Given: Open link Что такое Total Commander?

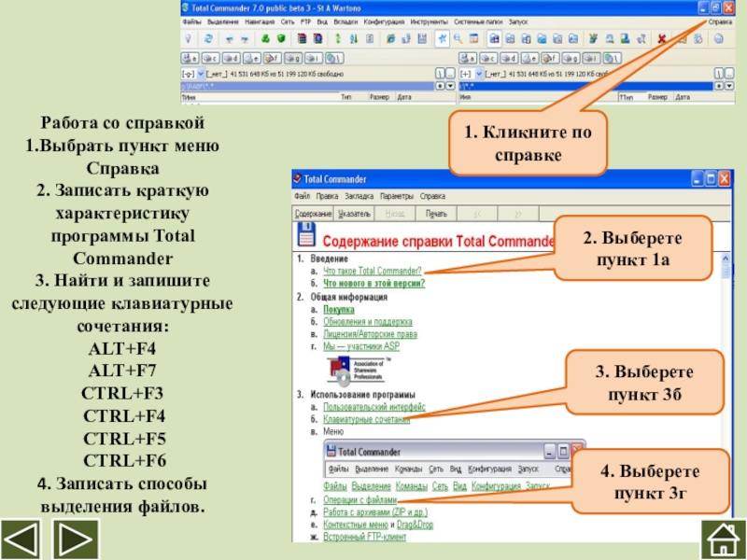Looking at the screenshot, I should click(x=372, y=271).
